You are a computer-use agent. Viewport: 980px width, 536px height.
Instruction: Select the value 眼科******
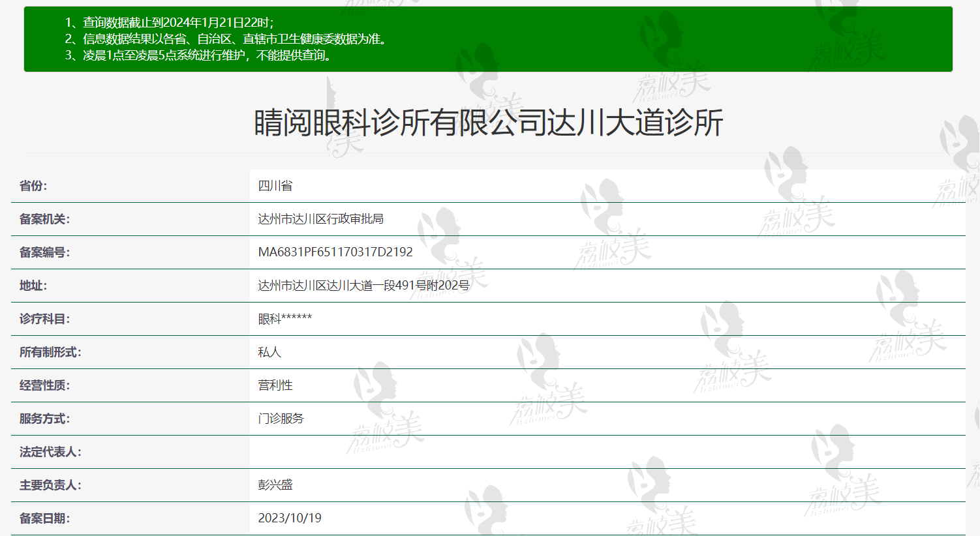click(x=284, y=319)
